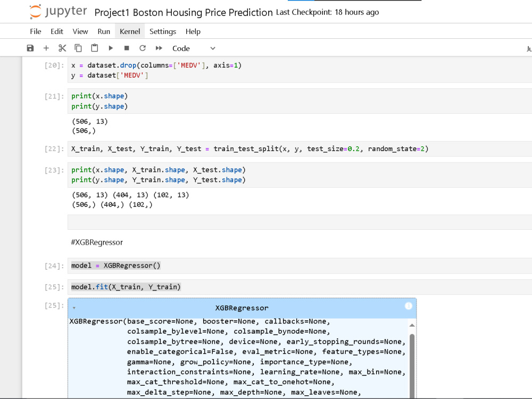
Task: Open the View menu
Action: pos(80,31)
